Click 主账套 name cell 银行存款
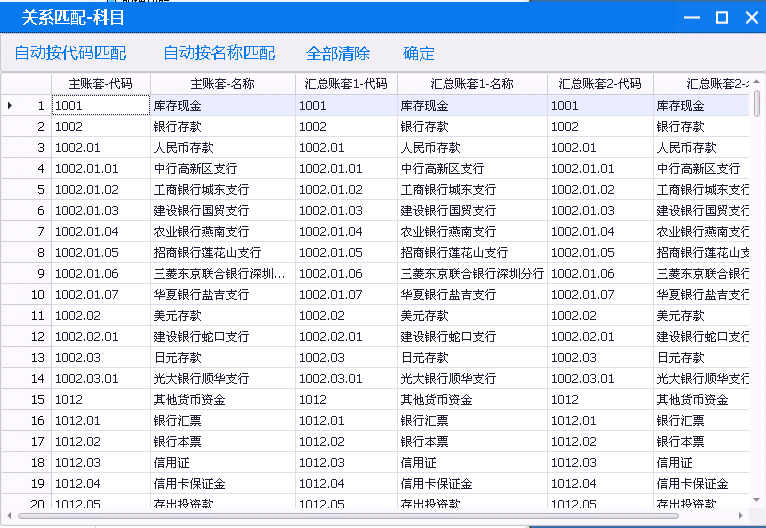This screenshot has width=766, height=528. (x=223, y=127)
